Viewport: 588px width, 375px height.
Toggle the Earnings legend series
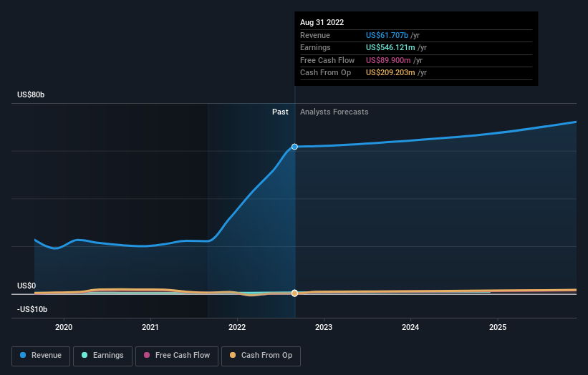[102, 356]
